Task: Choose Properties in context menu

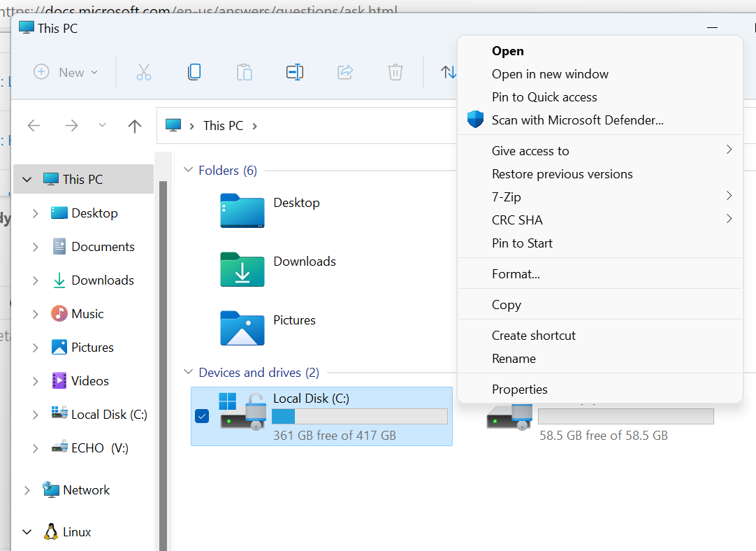Action: tap(599, 389)
